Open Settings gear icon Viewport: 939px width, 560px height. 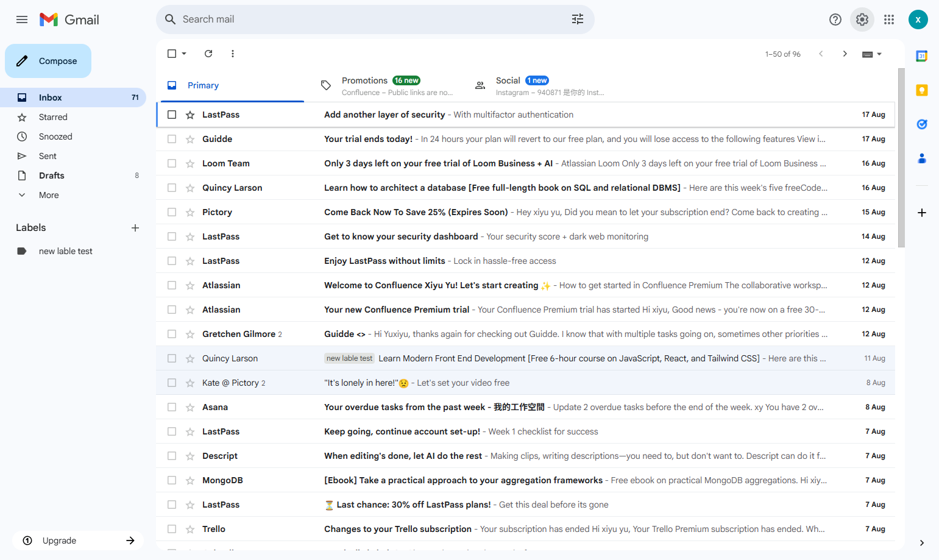862,19
